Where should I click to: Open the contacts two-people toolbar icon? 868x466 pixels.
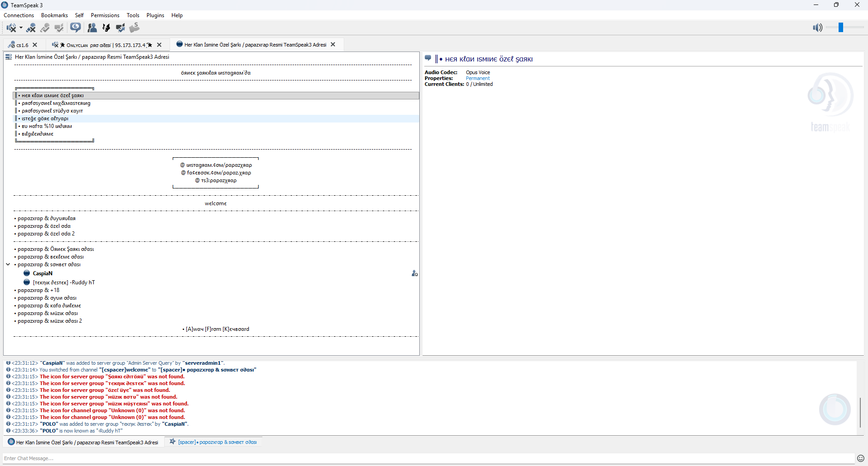pos(92,28)
